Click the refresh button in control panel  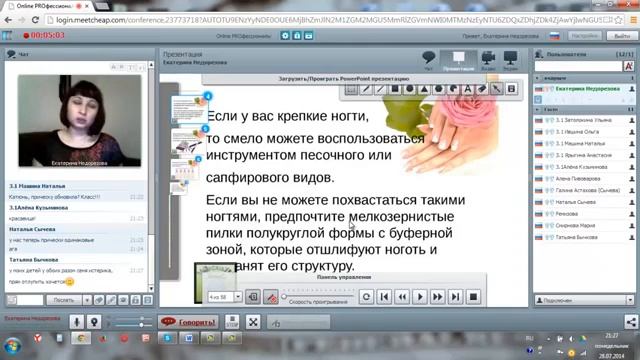366,297
